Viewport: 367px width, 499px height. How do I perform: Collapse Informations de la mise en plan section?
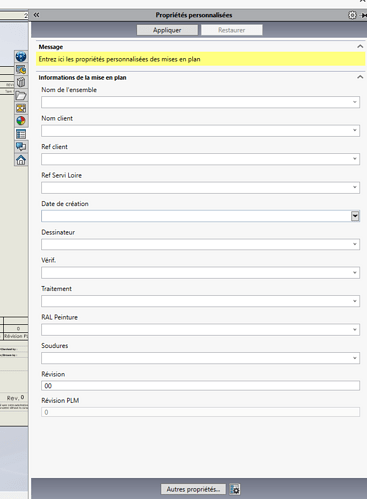[x=360, y=77]
